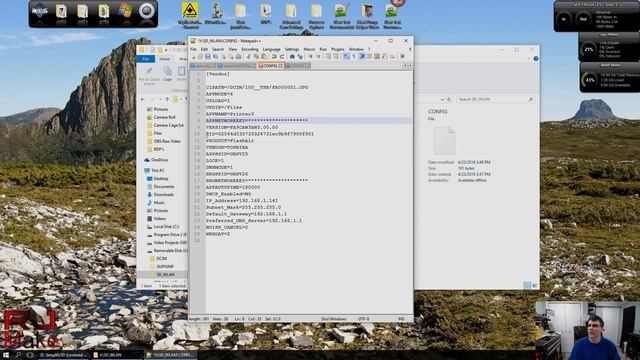Click the Redo arrow in Notepad++ toolbar
The width and height of the screenshot is (640, 360).
click(x=282, y=56)
